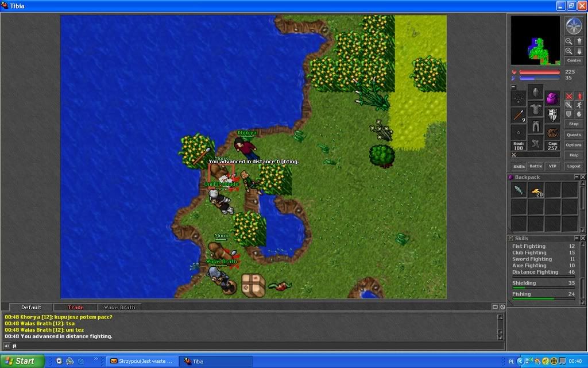Toggle the Battle list button
Viewport: 588px width, 368px height.
pyautogui.click(x=536, y=166)
